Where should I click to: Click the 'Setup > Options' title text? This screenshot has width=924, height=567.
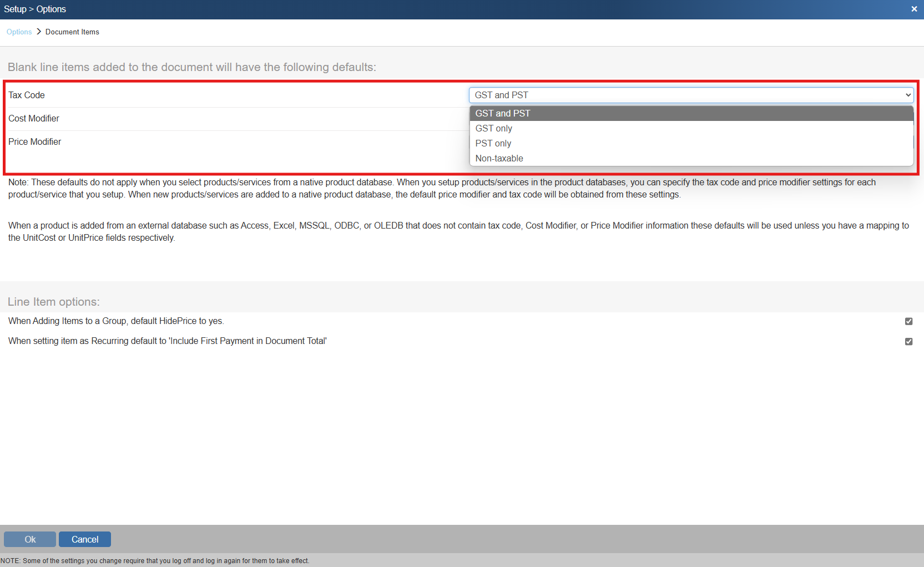35,9
